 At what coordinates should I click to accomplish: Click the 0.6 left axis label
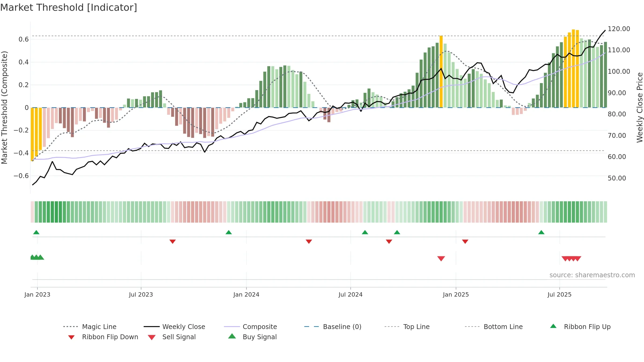coord(24,39)
